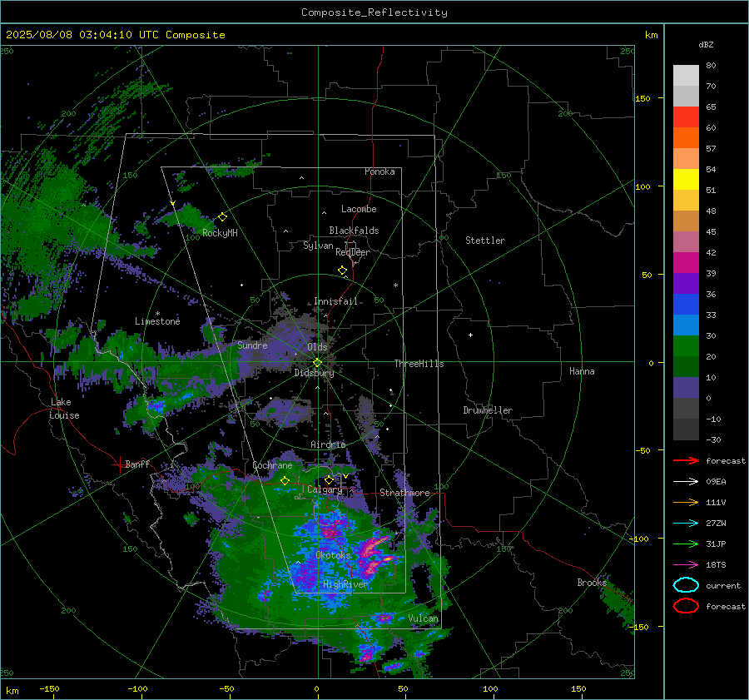Click the magenta 18TS arrow icon
The image size is (749, 700).
tap(686, 565)
